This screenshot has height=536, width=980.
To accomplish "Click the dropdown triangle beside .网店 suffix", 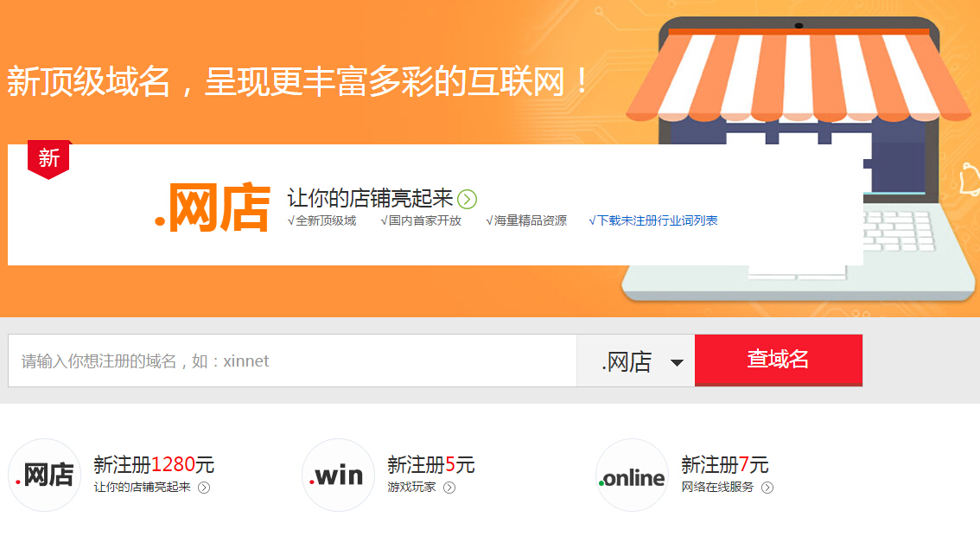I will (677, 363).
